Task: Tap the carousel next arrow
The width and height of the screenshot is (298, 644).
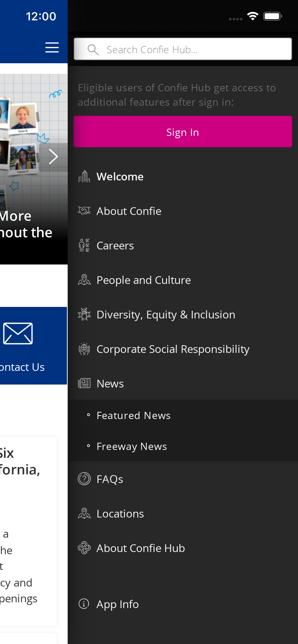Action: click(53, 157)
